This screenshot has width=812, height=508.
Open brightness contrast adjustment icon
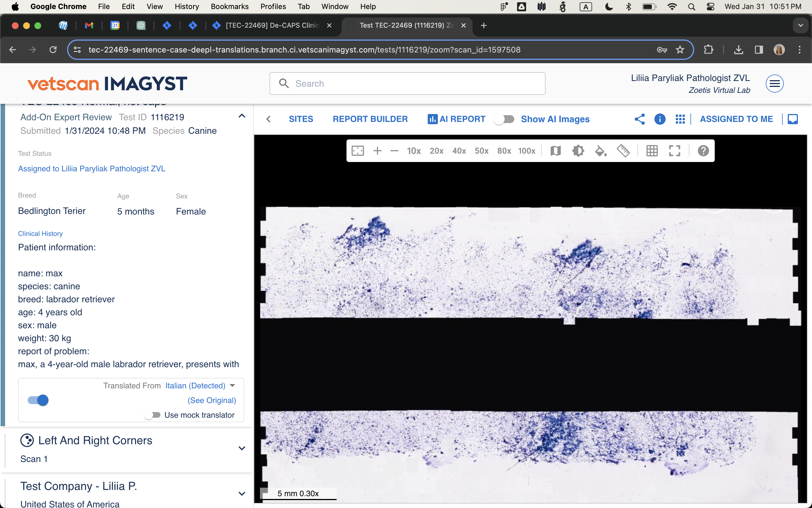[578, 151]
